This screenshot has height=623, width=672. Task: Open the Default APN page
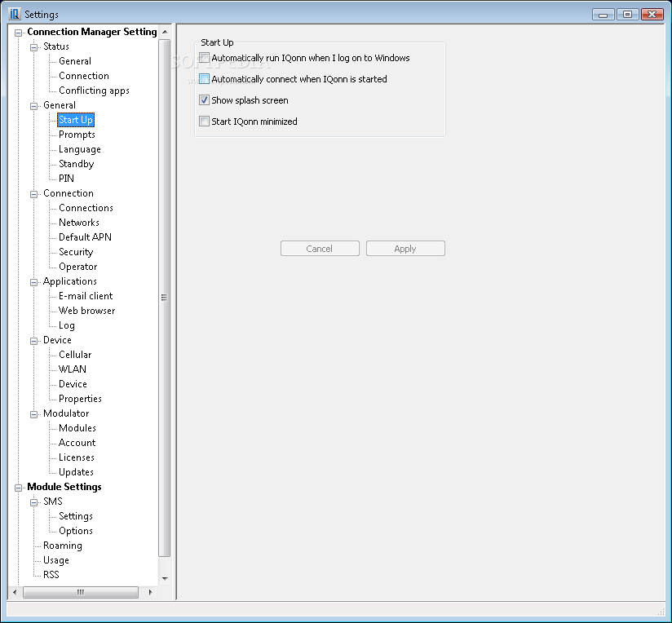pos(85,237)
